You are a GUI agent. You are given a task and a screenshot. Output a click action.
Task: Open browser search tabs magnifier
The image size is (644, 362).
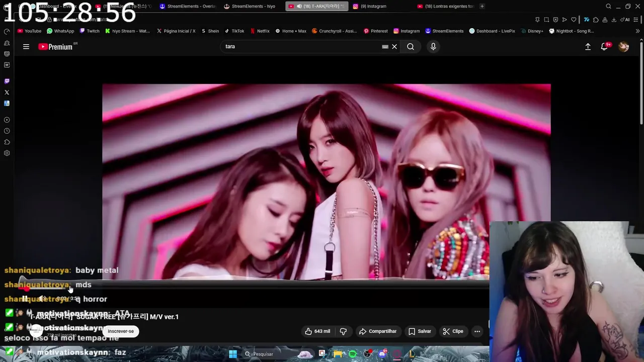608,6
